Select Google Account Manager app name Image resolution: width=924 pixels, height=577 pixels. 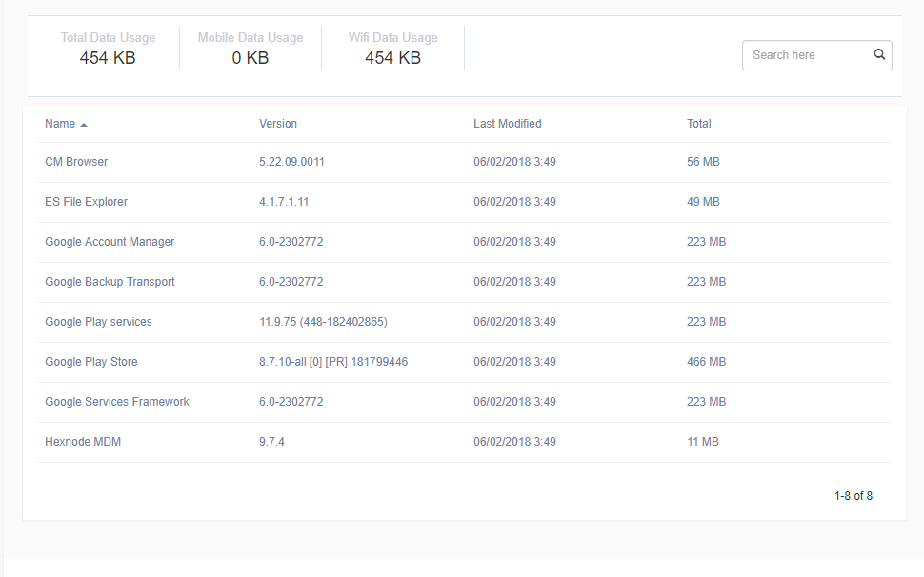[x=110, y=242]
